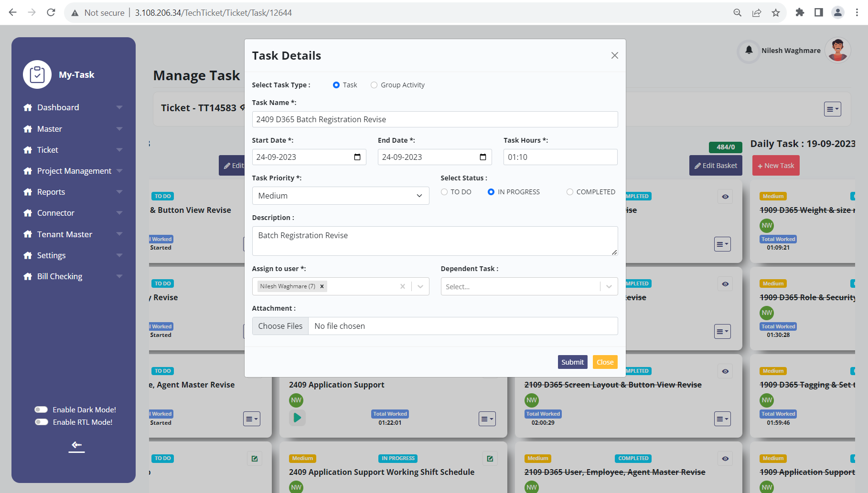Image resolution: width=868 pixels, height=493 pixels.
Task: Open the Dependent Task select dropdown
Action: pyautogui.click(x=529, y=286)
